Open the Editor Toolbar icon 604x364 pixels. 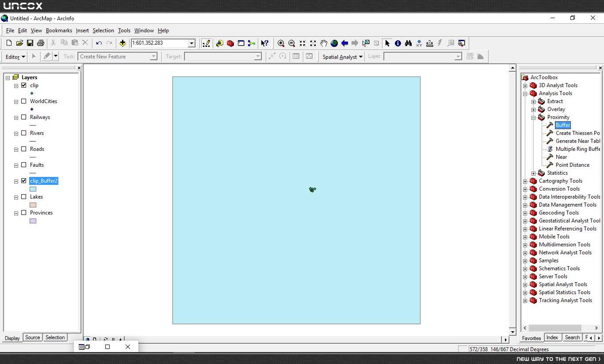[206, 43]
